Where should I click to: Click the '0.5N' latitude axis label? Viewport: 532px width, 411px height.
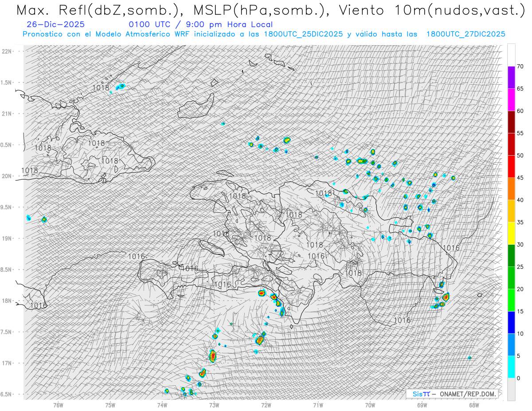pyautogui.click(x=7, y=145)
